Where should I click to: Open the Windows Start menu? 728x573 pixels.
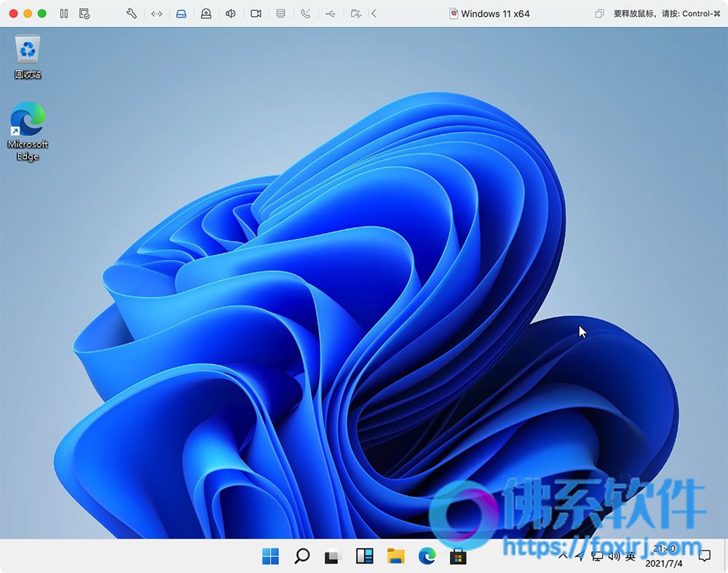pos(271,556)
